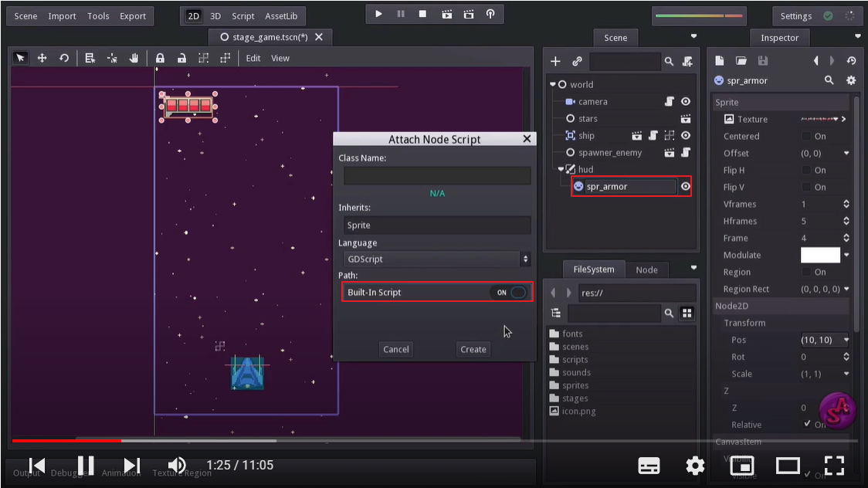Stop the running scene
The height and width of the screenshot is (488, 868).
click(422, 14)
